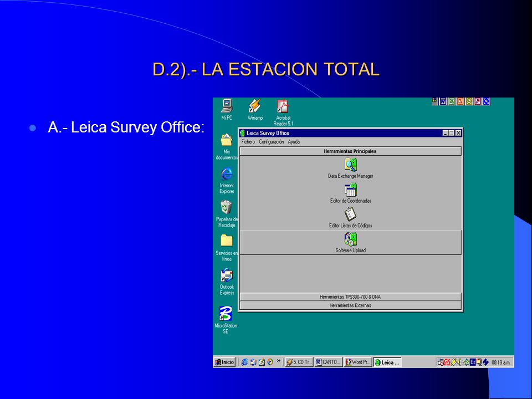Click the 08:19 a.m. system clock
This screenshot has height=399, width=532.
[501, 362]
